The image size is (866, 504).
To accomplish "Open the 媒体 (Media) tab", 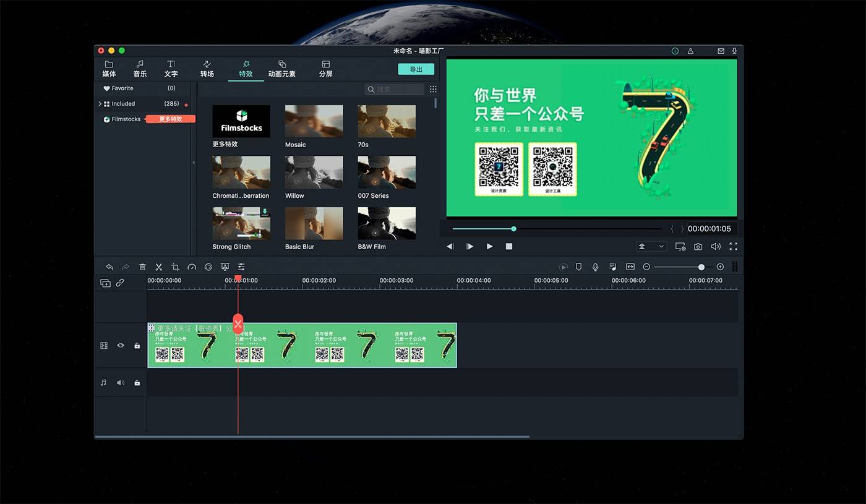I will click(109, 69).
